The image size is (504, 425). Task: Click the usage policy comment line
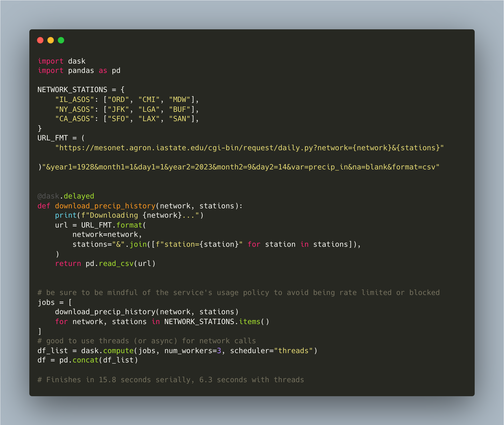tap(238, 293)
